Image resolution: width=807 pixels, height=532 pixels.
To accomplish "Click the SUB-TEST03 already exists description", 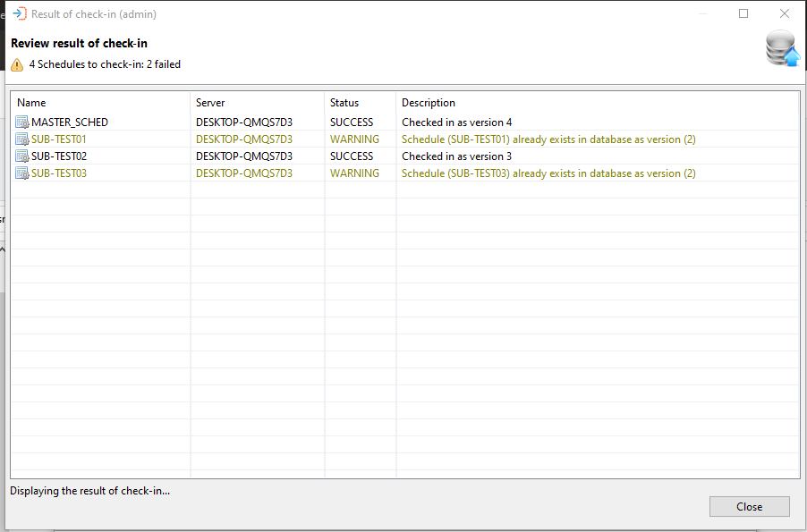I will click(x=548, y=173).
